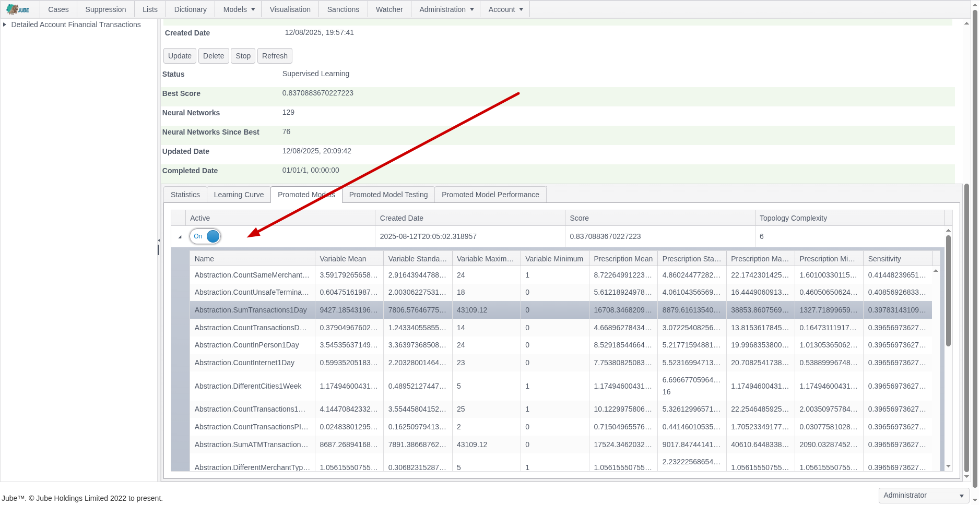Sort by Topology Complexity column header
The image size is (980, 505).
(849, 218)
